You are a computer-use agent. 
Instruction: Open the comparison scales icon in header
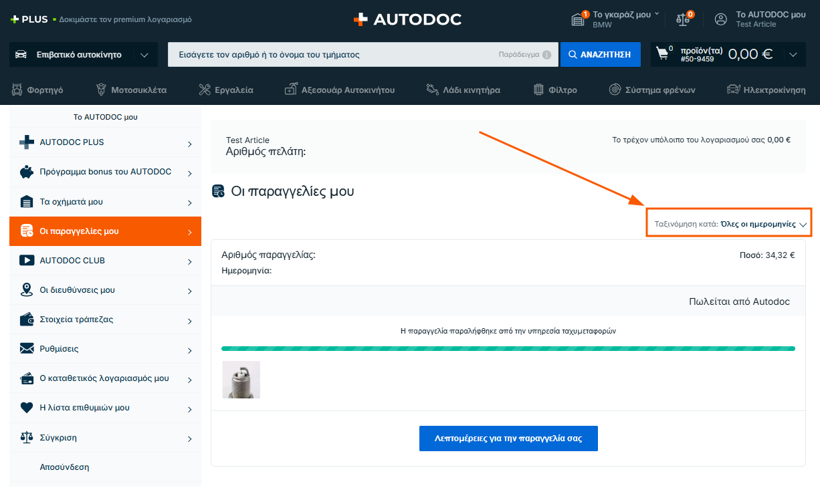click(x=683, y=19)
